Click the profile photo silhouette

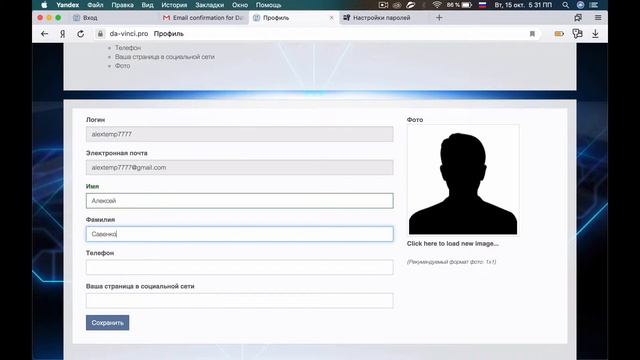coord(463,180)
